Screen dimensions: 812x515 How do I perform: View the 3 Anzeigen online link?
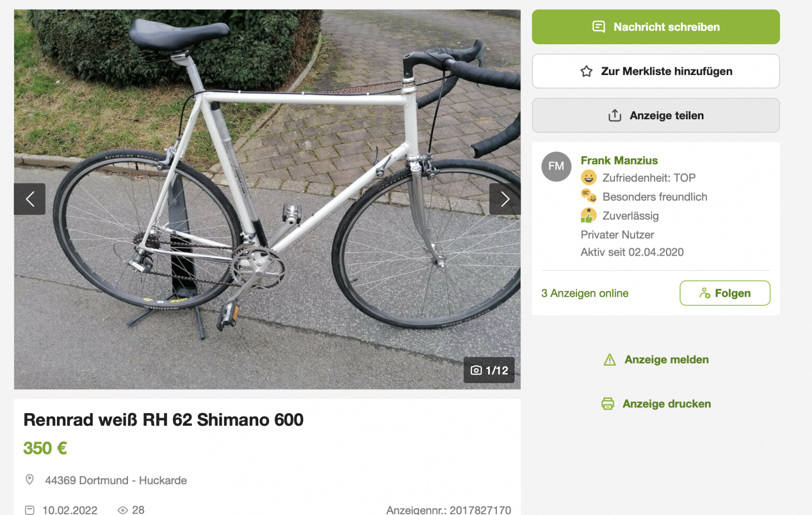coord(585,293)
